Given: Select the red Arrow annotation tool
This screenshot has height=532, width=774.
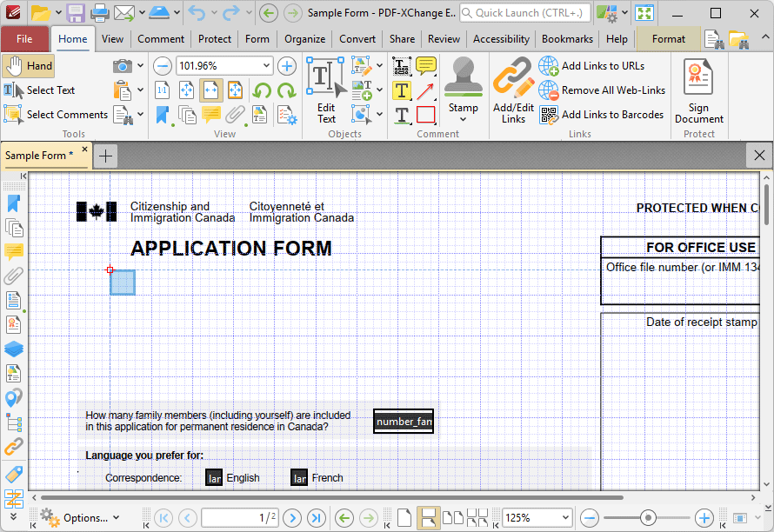Looking at the screenshot, I should (x=426, y=90).
